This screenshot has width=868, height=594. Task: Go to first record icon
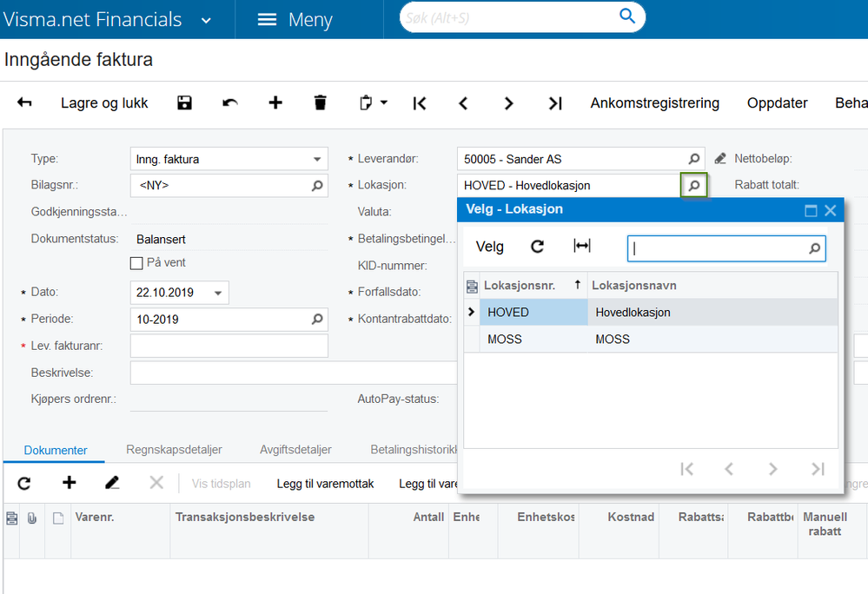point(420,103)
